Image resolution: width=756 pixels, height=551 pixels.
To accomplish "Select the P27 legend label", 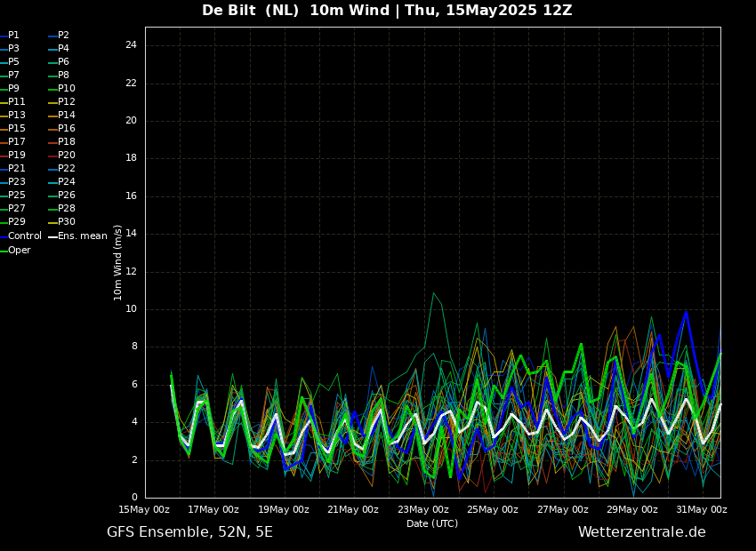I will click(x=17, y=209).
